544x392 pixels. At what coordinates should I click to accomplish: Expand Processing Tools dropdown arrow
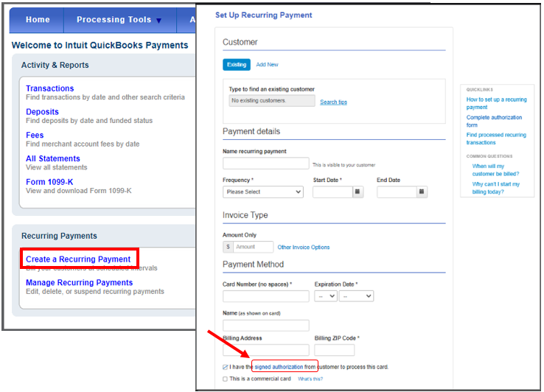point(159,21)
